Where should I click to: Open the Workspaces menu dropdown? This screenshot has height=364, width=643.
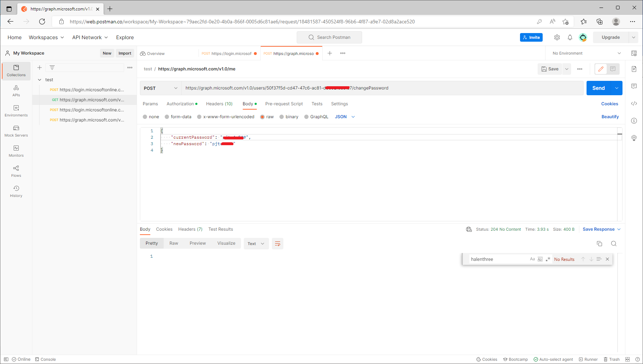[46, 37]
